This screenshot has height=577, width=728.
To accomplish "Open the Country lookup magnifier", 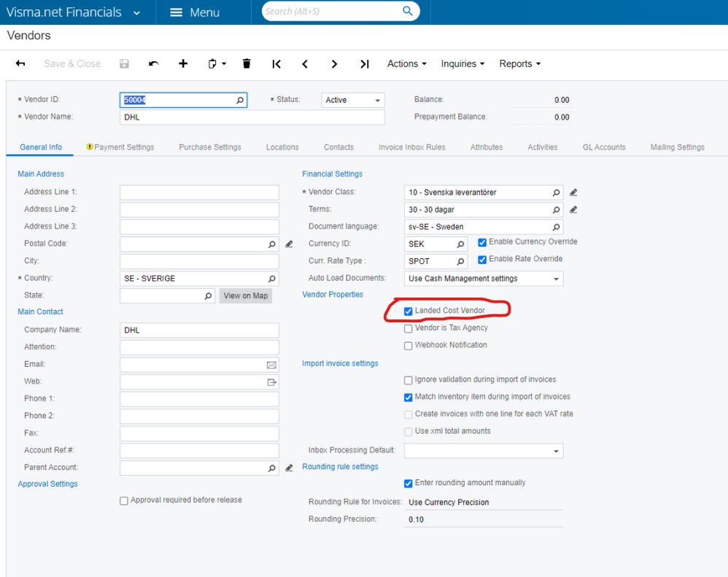I will pyautogui.click(x=271, y=279).
